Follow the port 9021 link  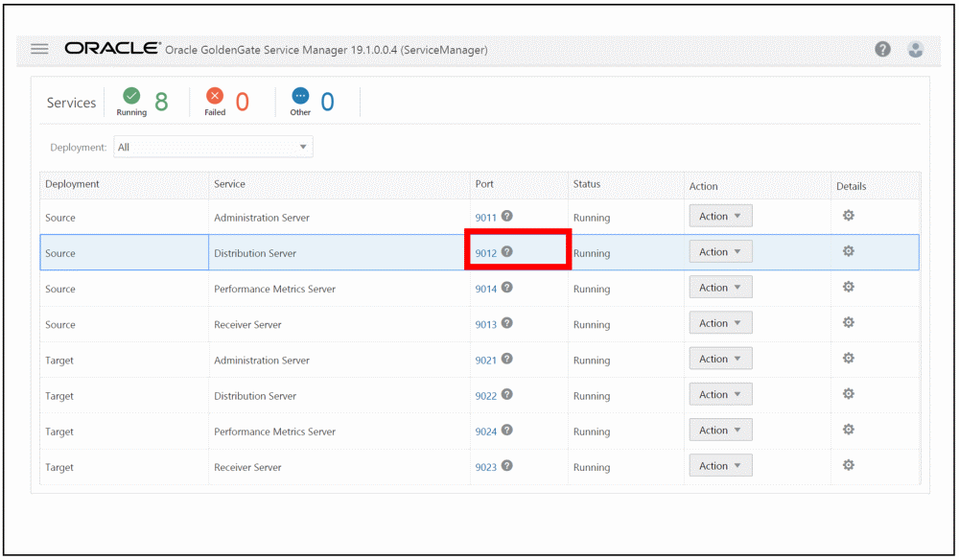pos(485,361)
